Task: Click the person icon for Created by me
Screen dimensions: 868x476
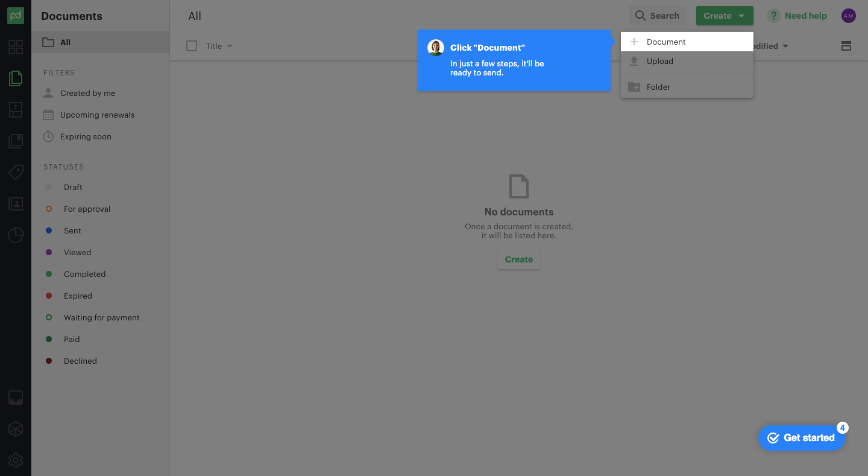Action: pos(48,93)
